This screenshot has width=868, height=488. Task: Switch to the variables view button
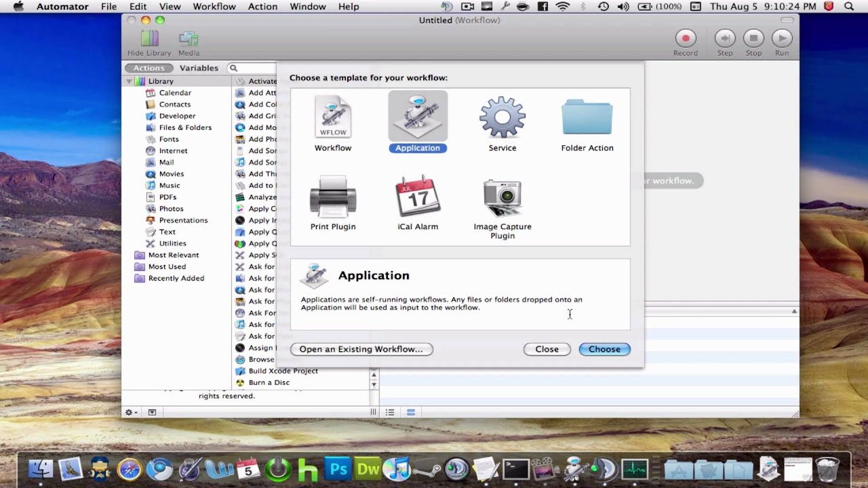[x=410, y=412]
